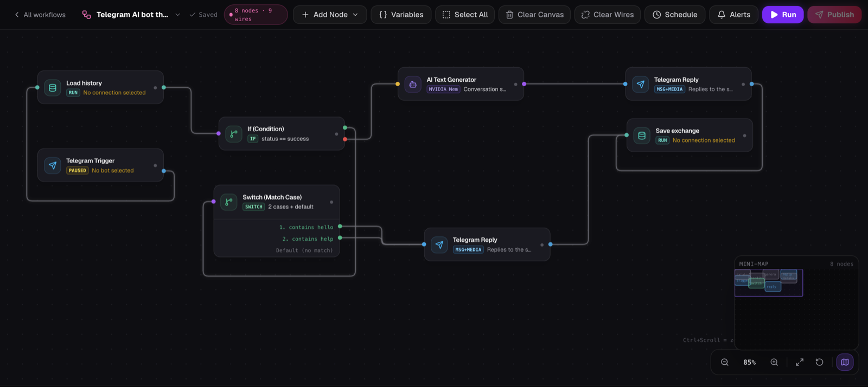The height and width of the screenshot is (387, 868).
Task: Click Select All in the toolbar
Action: [465, 15]
